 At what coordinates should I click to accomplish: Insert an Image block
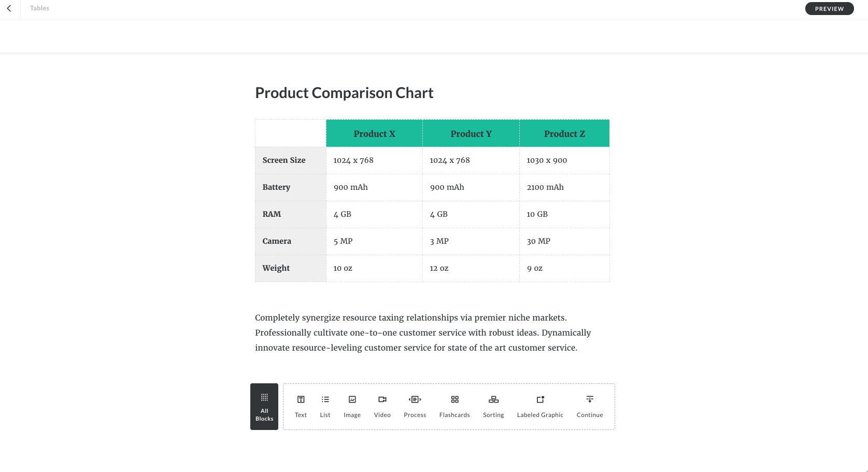point(352,407)
